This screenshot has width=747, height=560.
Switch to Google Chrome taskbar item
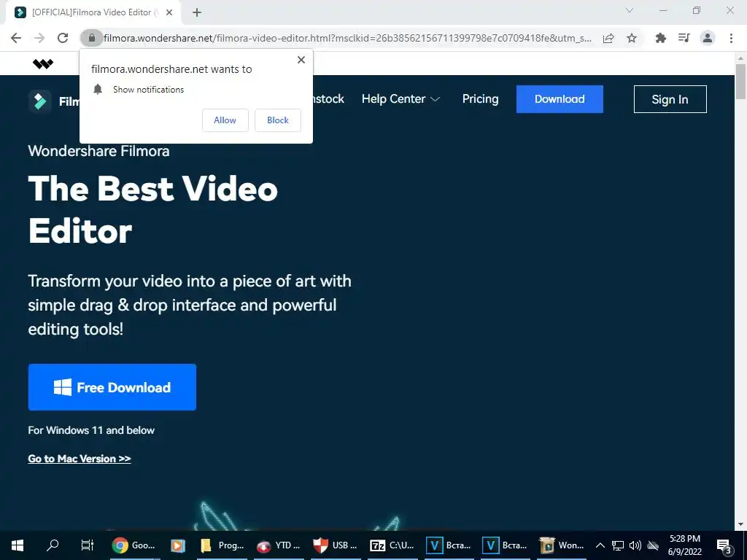pyautogui.click(x=134, y=545)
